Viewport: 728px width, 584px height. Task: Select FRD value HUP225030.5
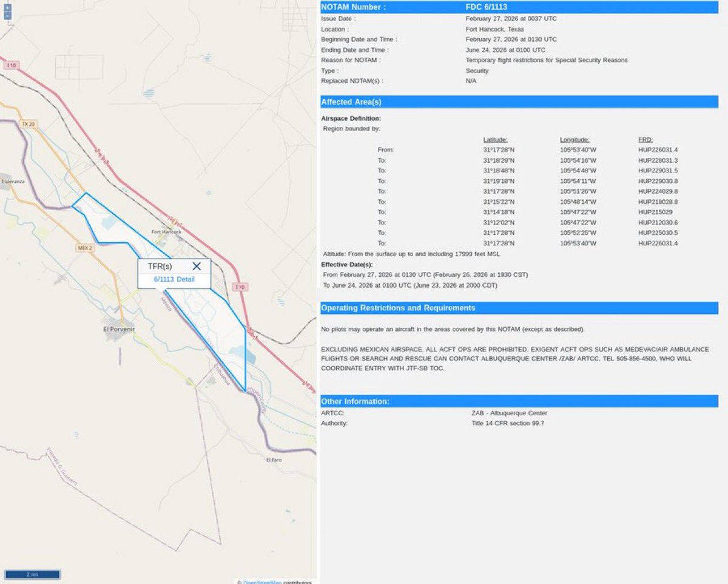658,233
